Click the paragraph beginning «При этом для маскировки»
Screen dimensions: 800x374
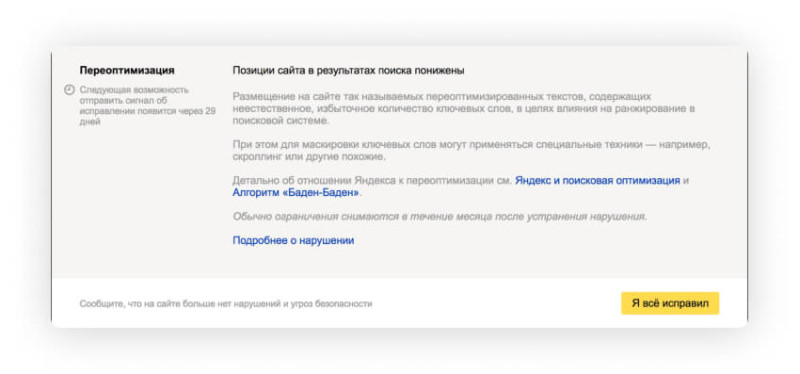471,151
